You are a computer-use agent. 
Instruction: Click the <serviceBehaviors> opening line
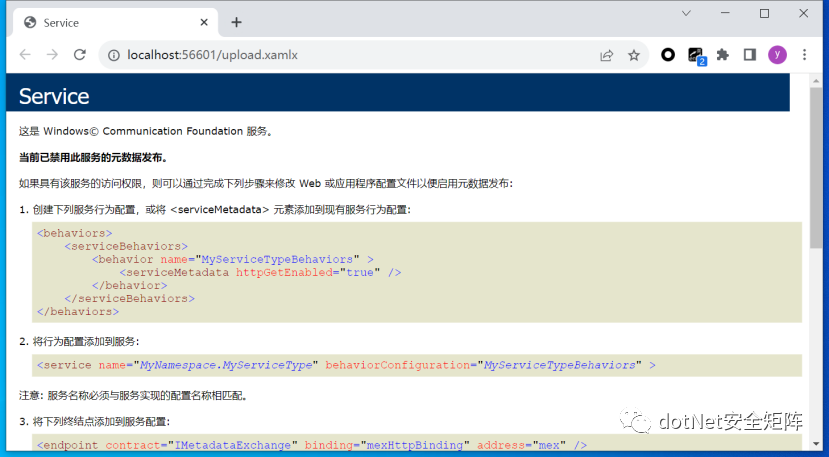coord(126,246)
